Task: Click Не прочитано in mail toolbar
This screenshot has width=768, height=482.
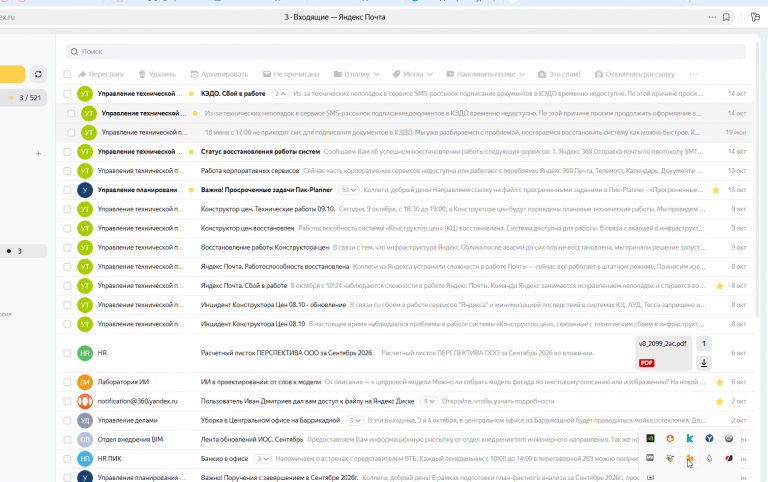Action: pyautogui.click(x=291, y=74)
